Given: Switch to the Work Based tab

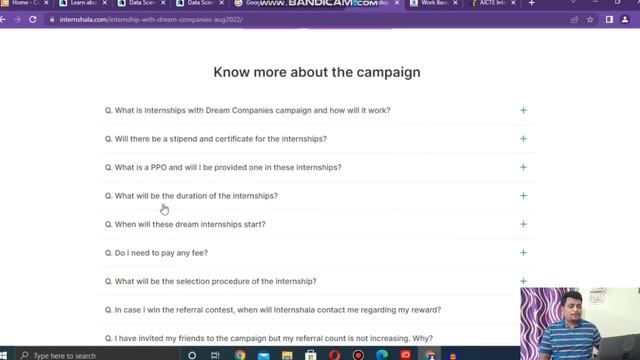Looking at the screenshot, I should (x=429, y=3).
